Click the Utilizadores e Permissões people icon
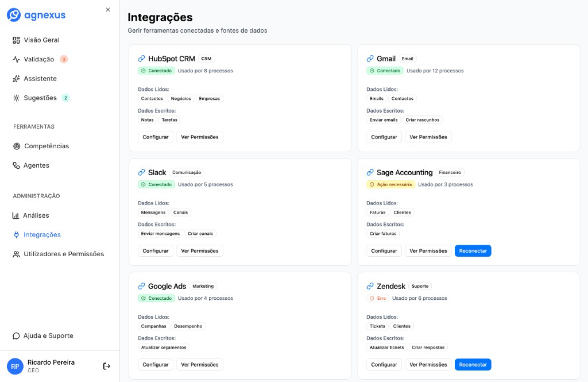 (x=16, y=254)
